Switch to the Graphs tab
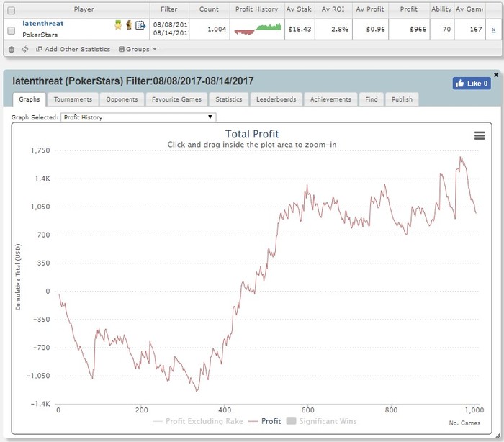 coord(30,99)
